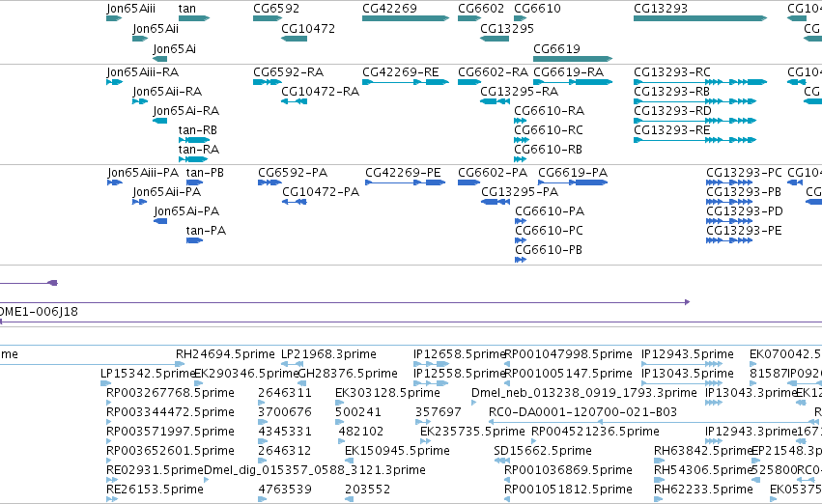
Task: Open protein label CG6602-PA
Action: [x=493, y=173]
